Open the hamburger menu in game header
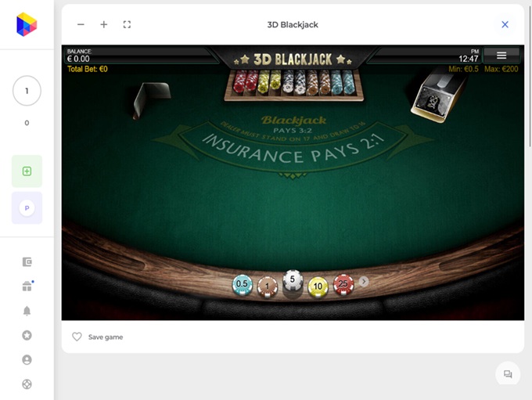 coord(501,55)
